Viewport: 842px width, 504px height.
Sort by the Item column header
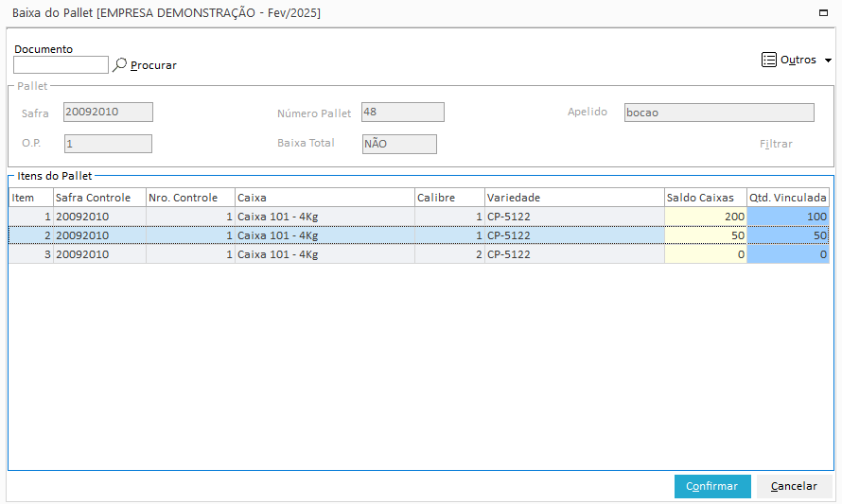click(31, 198)
